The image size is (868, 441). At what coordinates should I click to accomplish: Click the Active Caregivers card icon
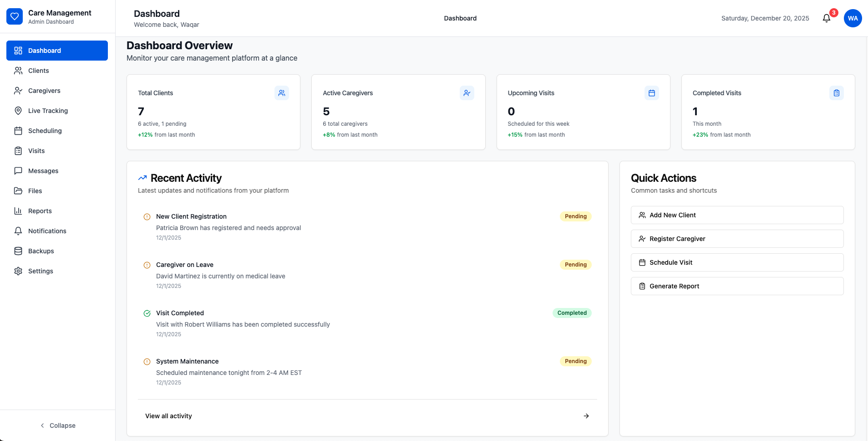point(467,93)
